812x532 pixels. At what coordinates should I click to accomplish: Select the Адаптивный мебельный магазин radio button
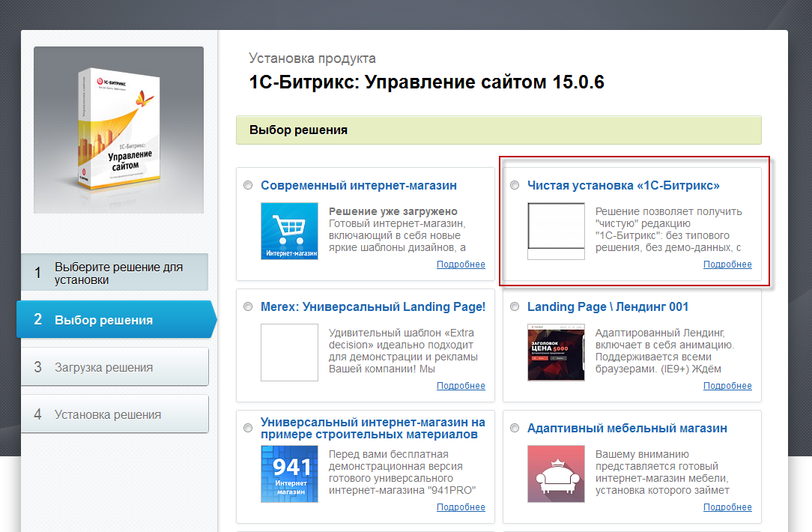[x=515, y=428]
